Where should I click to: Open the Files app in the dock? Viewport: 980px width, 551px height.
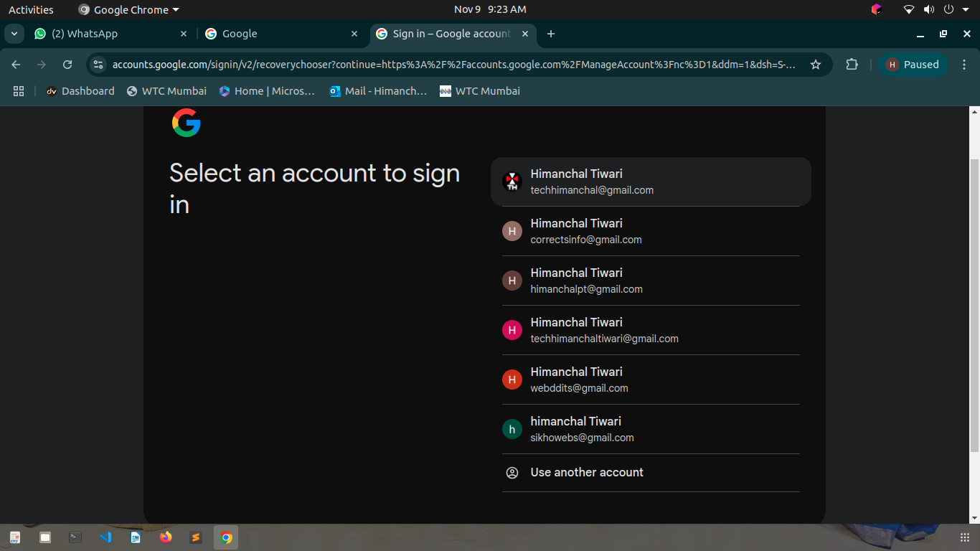click(45, 537)
